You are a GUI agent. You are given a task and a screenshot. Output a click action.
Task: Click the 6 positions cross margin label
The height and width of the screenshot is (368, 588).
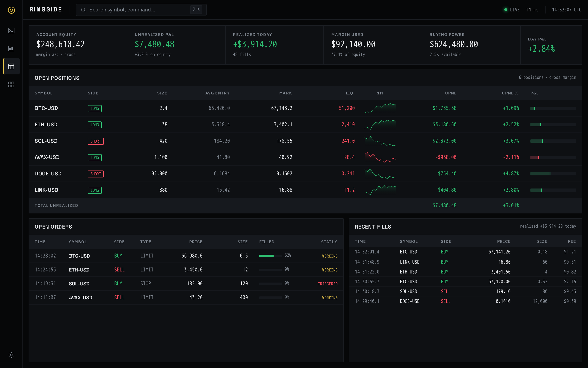[547, 77]
